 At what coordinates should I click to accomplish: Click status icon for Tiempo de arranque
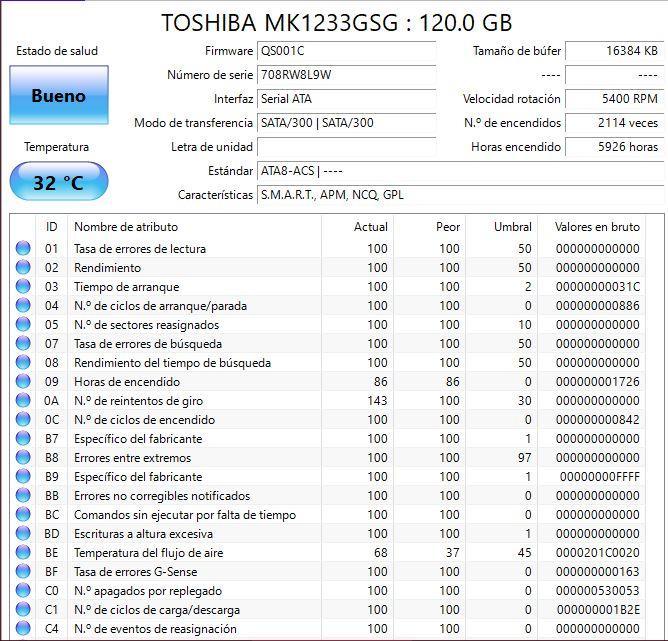coord(23,286)
